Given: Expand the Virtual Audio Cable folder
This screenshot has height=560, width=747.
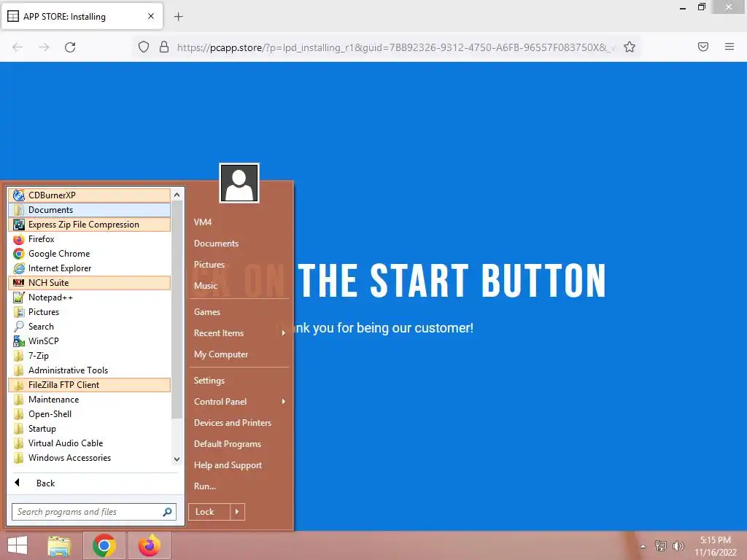Looking at the screenshot, I should pos(89,443).
